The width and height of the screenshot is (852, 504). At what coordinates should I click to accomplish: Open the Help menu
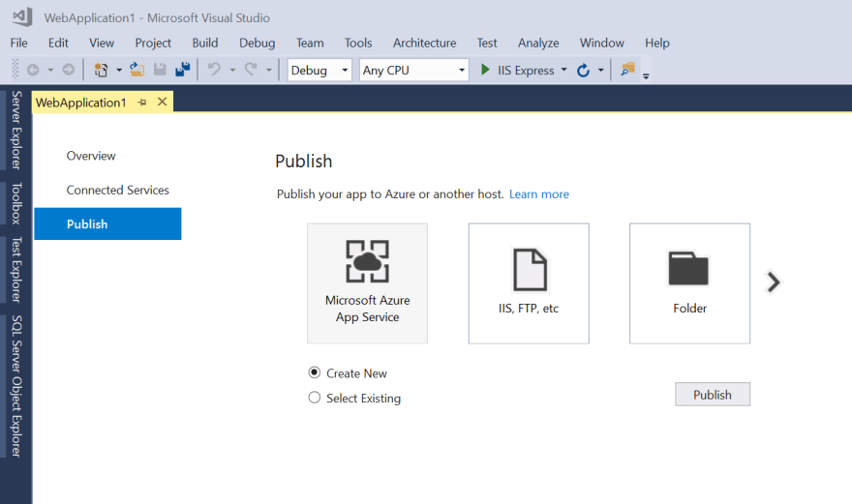pos(657,43)
